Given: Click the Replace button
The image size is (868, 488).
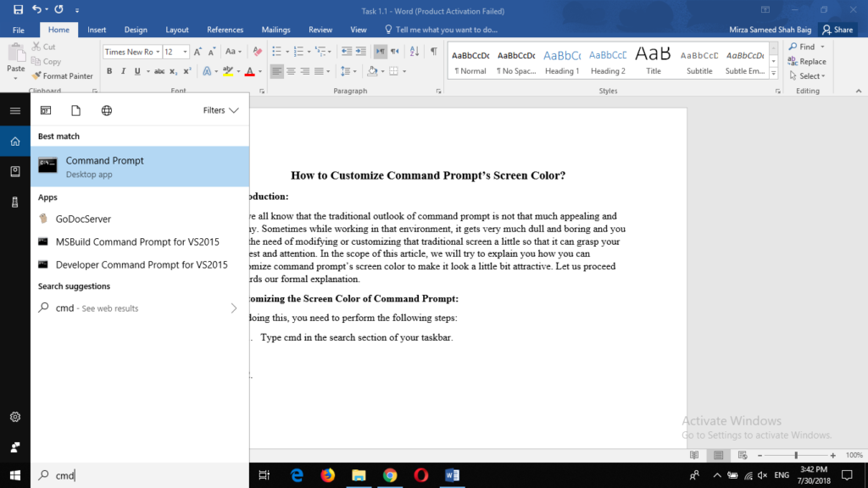Looking at the screenshot, I should (x=807, y=61).
